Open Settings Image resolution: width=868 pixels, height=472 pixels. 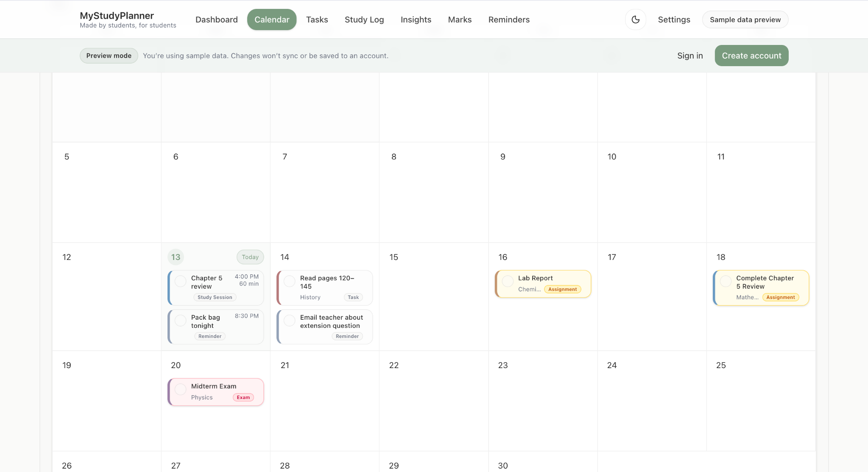(x=674, y=20)
